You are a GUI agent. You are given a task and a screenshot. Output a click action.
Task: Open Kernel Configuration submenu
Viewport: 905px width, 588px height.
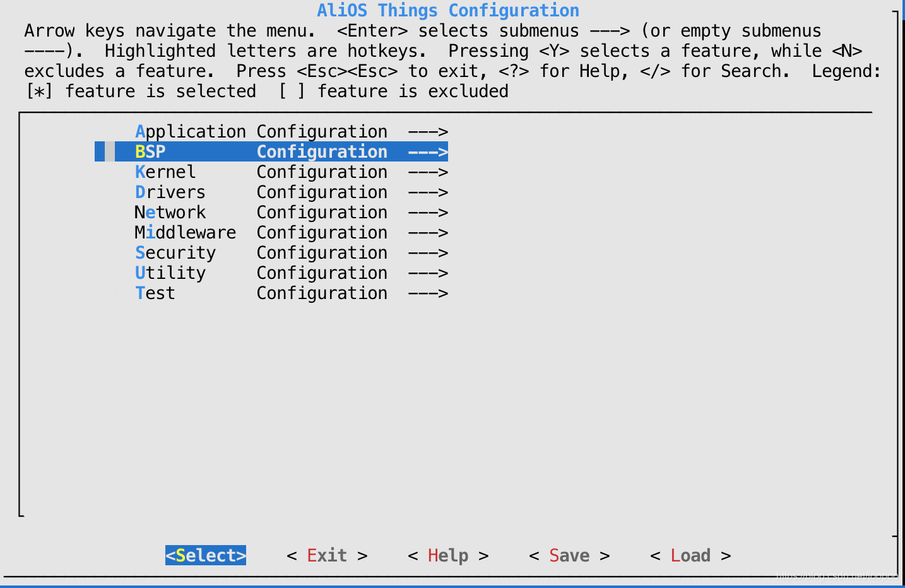click(x=292, y=172)
